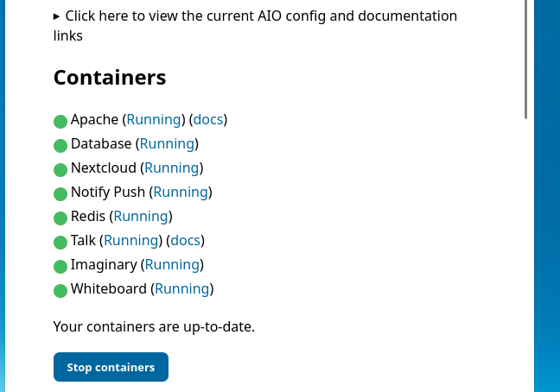Open the Apache docs link
The width and height of the screenshot is (560, 392).
pos(208,119)
